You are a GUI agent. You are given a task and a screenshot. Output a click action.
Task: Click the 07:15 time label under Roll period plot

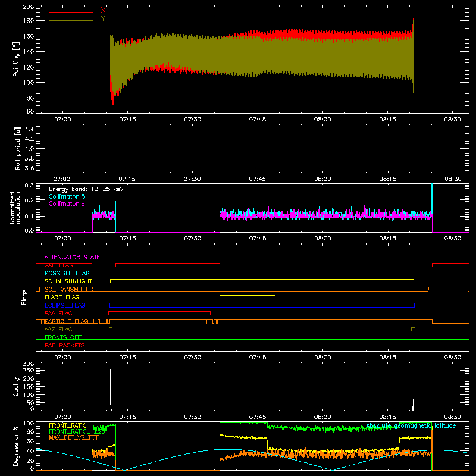coord(127,179)
